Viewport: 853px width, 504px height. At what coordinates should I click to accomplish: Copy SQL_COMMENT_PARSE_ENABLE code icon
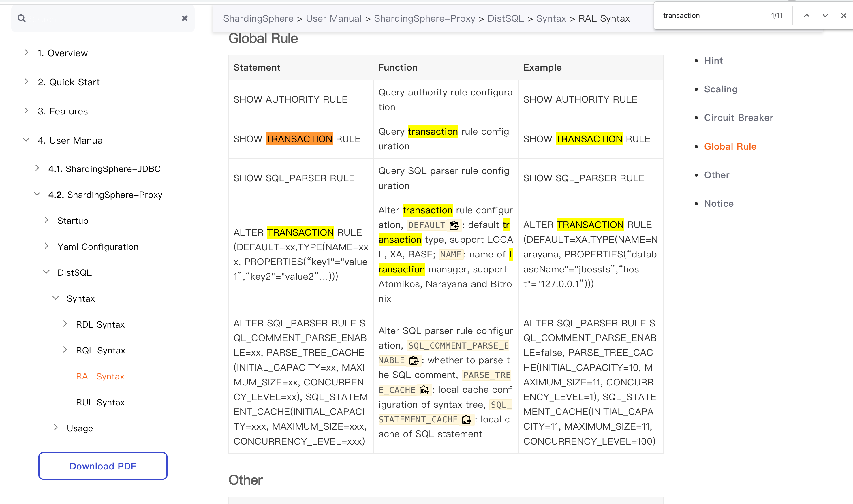(x=414, y=360)
